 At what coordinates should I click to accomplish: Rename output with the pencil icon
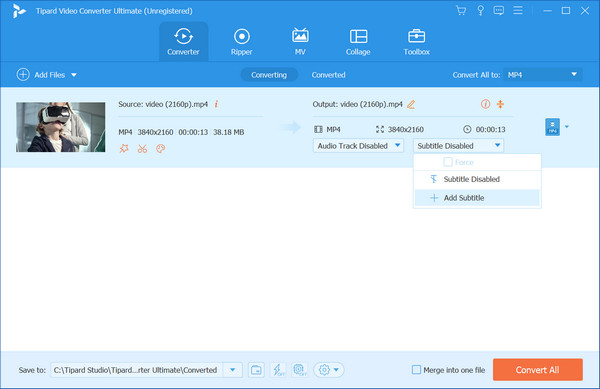411,104
